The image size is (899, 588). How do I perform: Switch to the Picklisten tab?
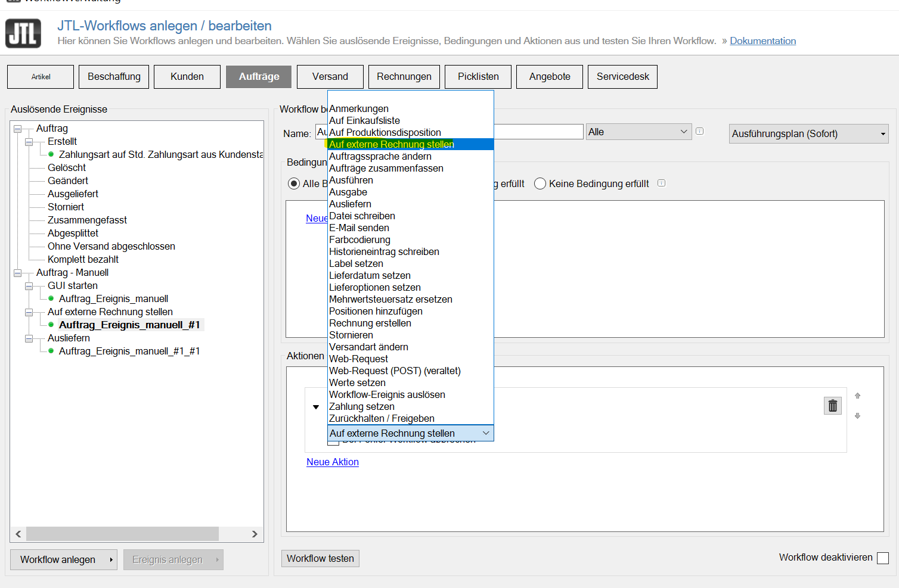click(x=478, y=77)
